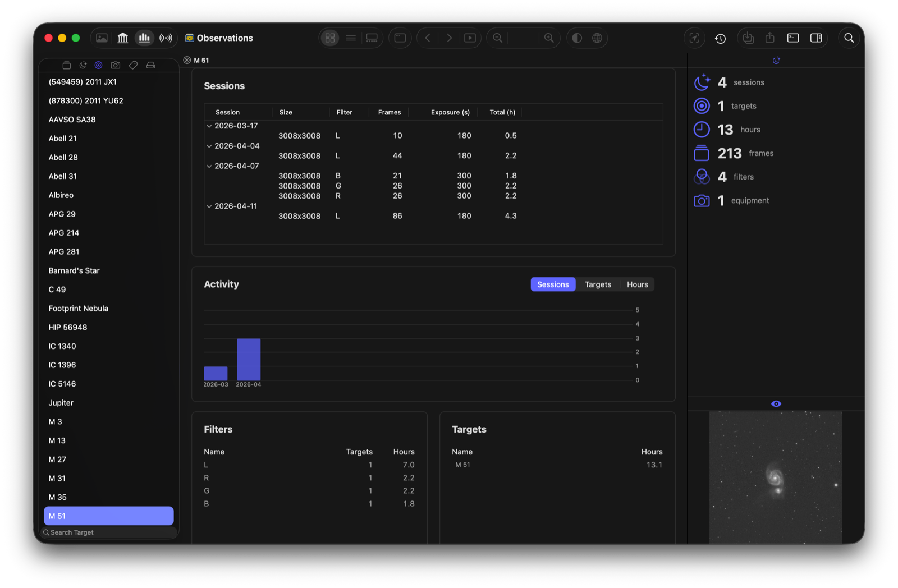Image resolution: width=898 pixels, height=588 pixels.
Task: Open the search magnifier in toolbar
Action: [849, 38]
